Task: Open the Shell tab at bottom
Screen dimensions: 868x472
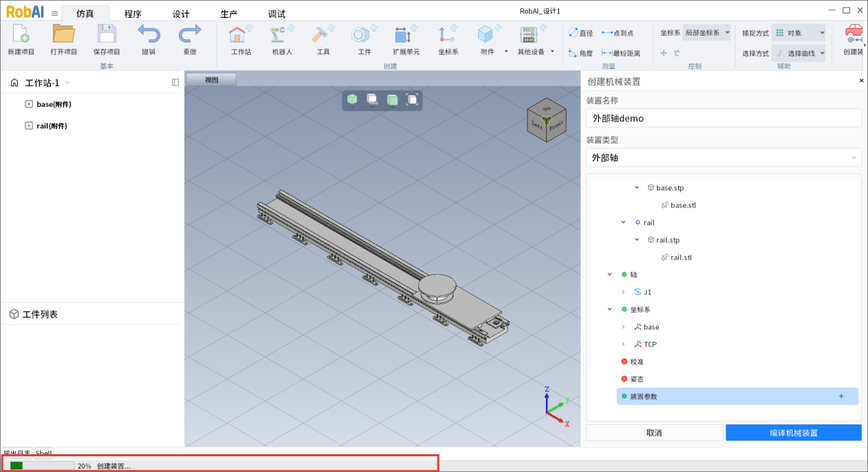Action: (44, 453)
